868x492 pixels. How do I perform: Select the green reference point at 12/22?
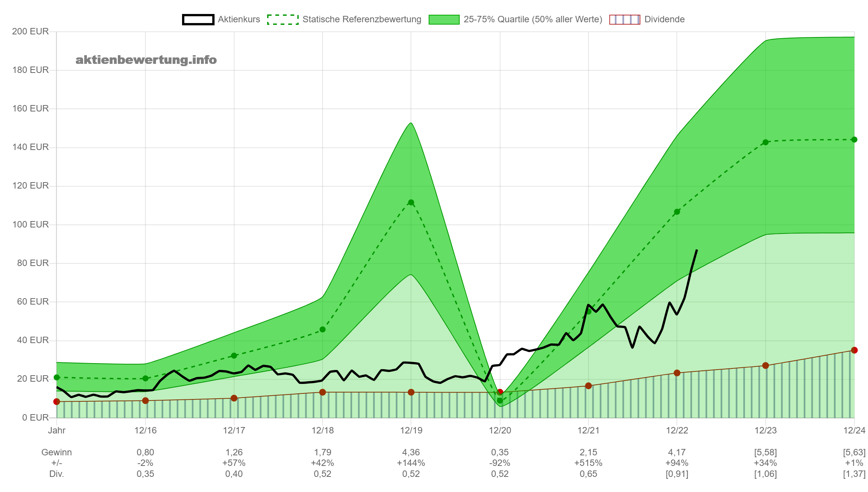coord(677,212)
